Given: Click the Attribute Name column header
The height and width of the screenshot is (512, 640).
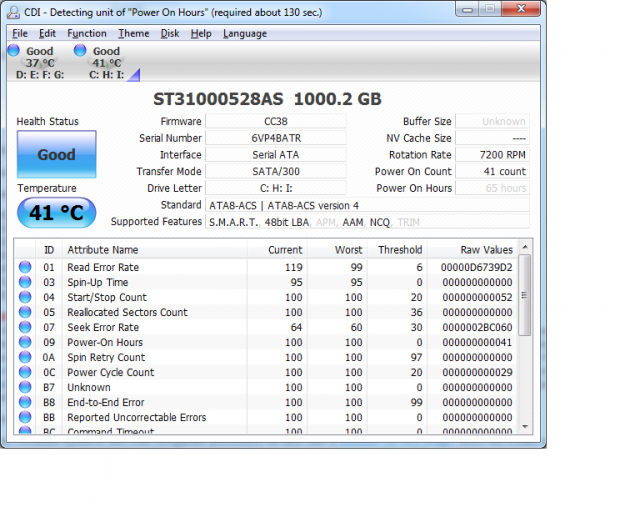Looking at the screenshot, I should coord(154,249).
